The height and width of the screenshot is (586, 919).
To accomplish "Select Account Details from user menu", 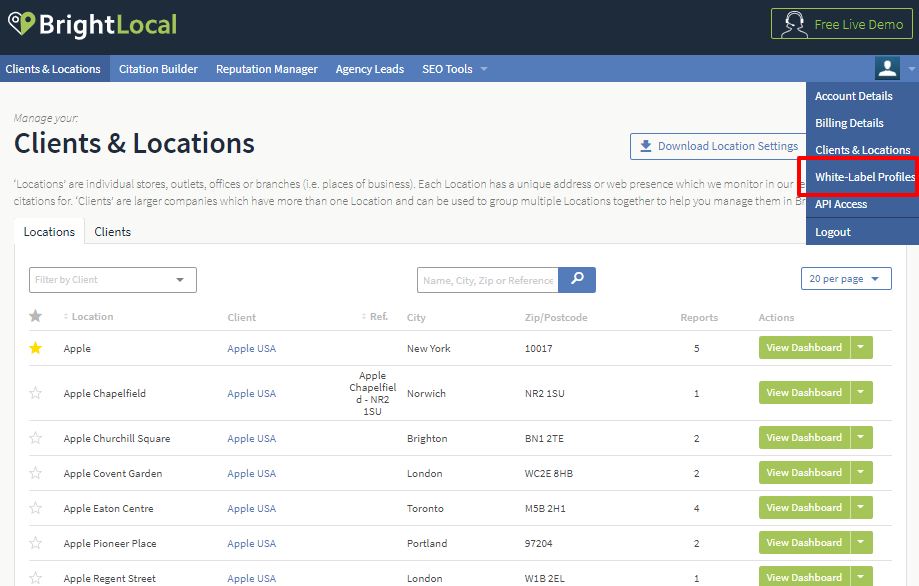I will coord(853,96).
